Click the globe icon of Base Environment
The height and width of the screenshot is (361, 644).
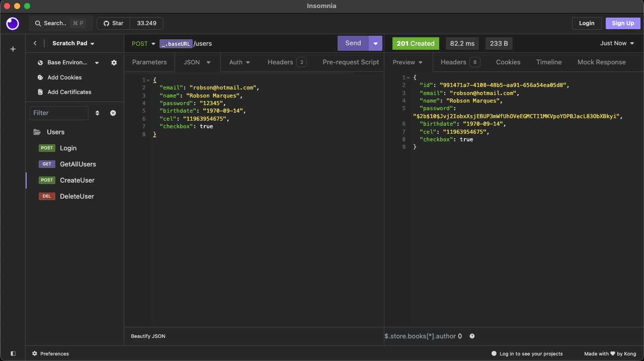40,63
